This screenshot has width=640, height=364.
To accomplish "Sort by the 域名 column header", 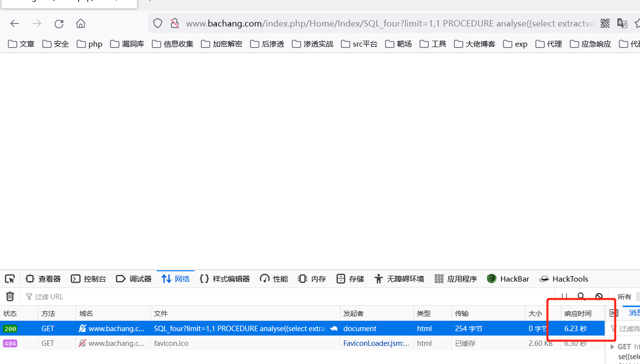I will click(x=113, y=313).
